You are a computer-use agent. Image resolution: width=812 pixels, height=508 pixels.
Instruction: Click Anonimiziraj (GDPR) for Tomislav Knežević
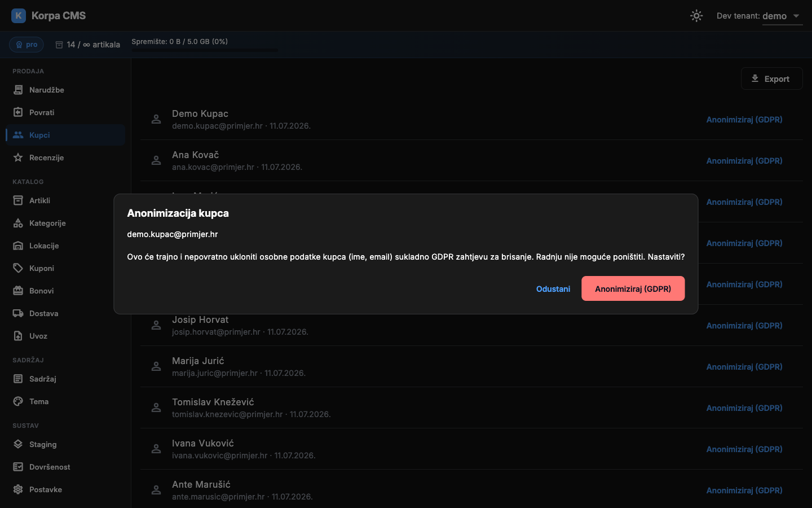pyautogui.click(x=744, y=408)
